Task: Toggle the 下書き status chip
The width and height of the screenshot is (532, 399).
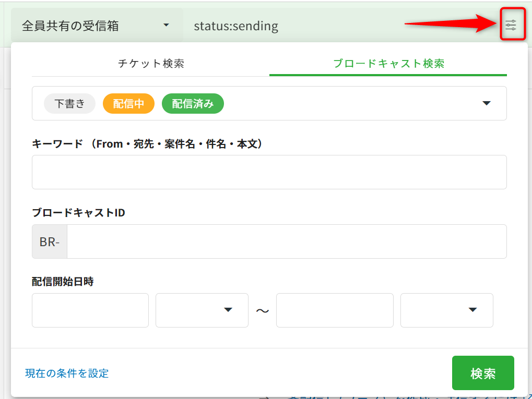Action: click(69, 104)
